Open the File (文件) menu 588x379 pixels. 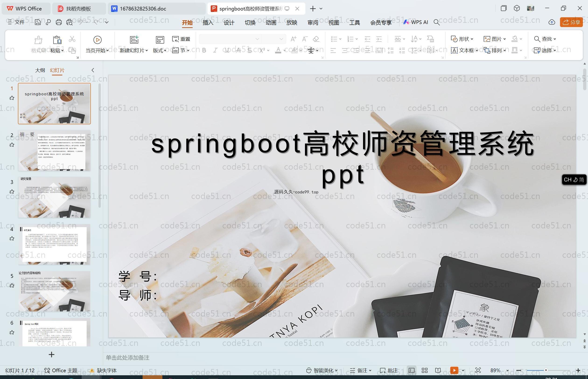(16, 22)
